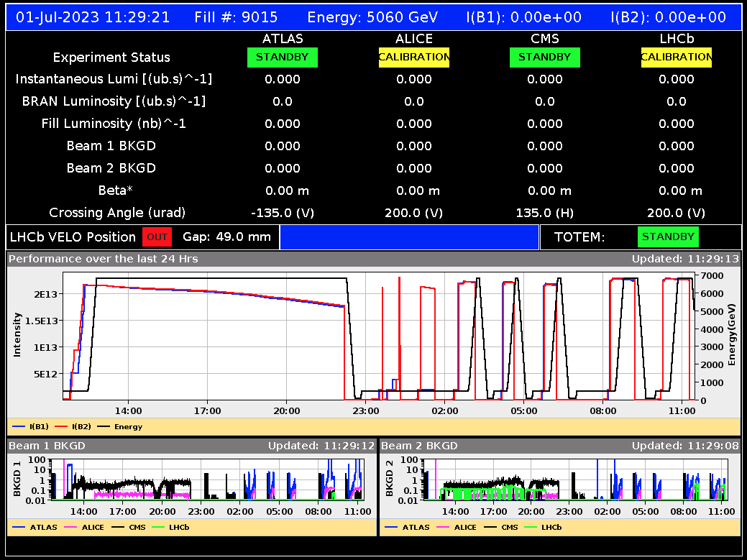The height and width of the screenshot is (560, 747).
Task: Click the "BKGD 1" vertical axis label
Action: click(x=18, y=479)
